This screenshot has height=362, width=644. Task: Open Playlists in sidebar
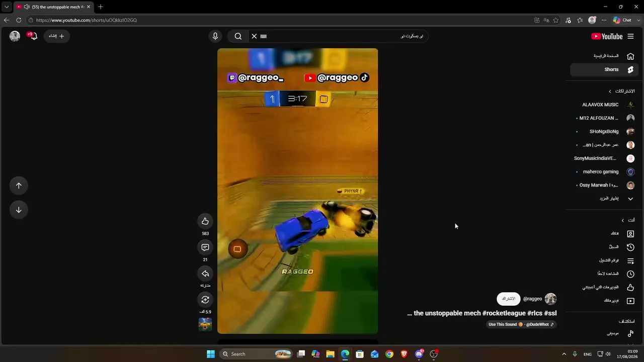[x=604, y=260]
